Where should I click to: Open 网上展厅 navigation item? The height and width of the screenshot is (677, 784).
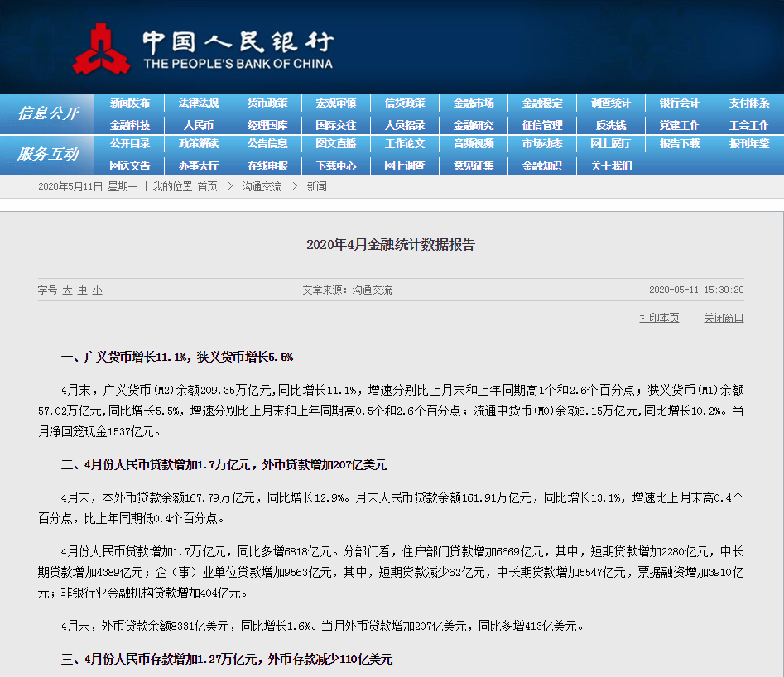click(x=611, y=144)
